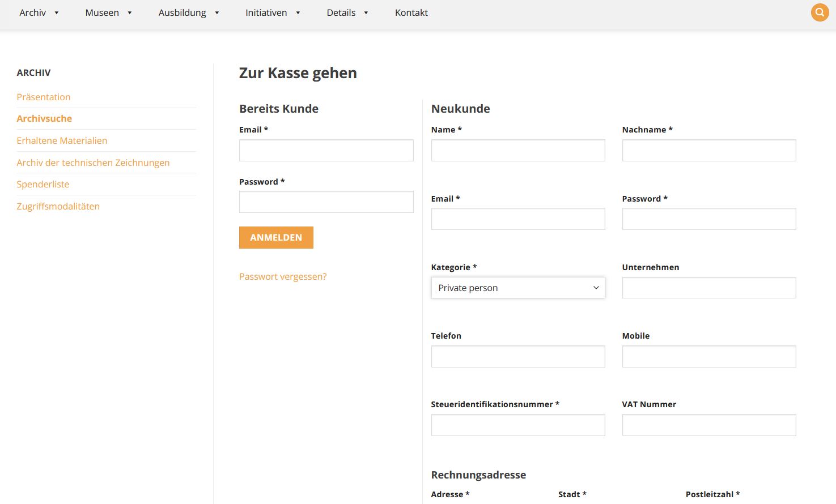The image size is (836, 504).
Task: Follow the Passwort vergessen link
Action: tap(282, 276)
